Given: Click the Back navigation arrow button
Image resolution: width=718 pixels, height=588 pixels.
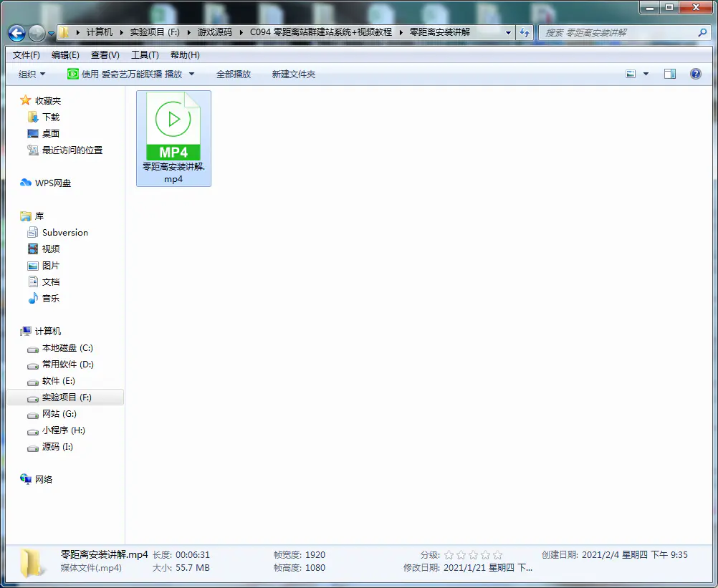Looking at the screenshot, I should pyautogui.click(x=17, y=33).
